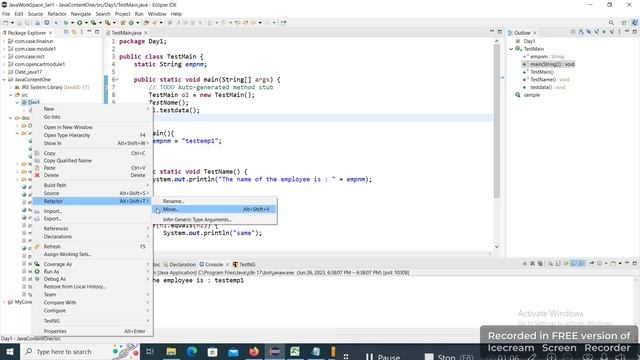Switch to the Declaration tab

180,264
